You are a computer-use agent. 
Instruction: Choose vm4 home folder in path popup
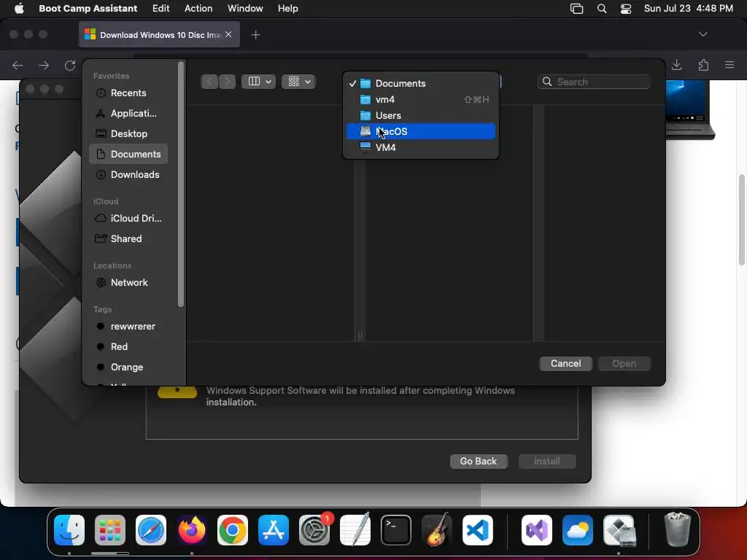pyautogui.click(x=421, y=99)
